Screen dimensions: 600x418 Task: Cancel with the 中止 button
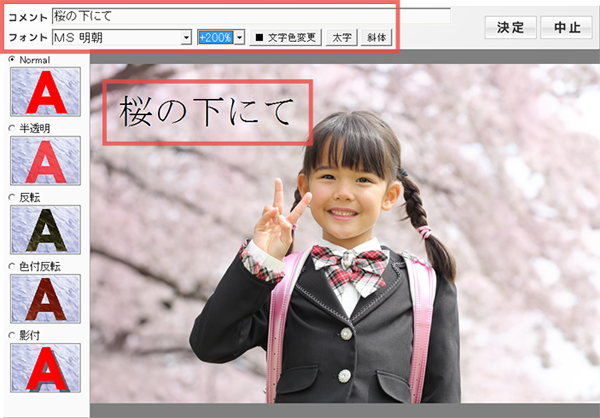point(567,27)
